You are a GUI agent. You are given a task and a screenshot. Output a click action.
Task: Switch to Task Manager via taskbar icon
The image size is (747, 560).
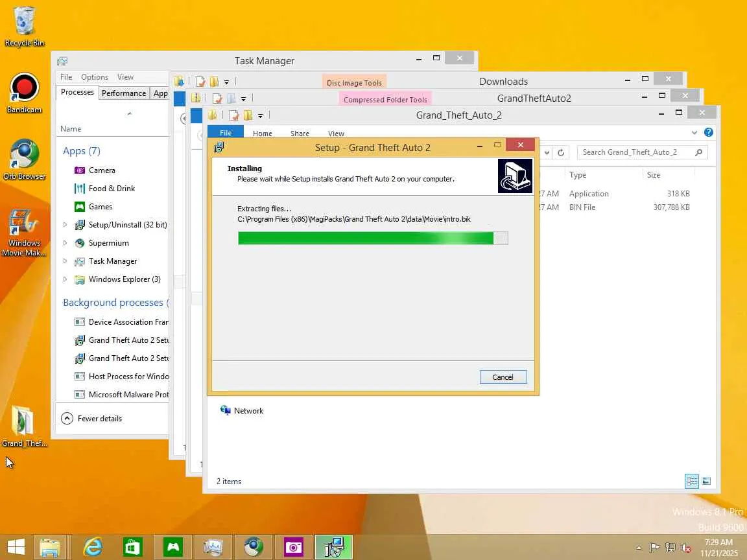(213, 547)
